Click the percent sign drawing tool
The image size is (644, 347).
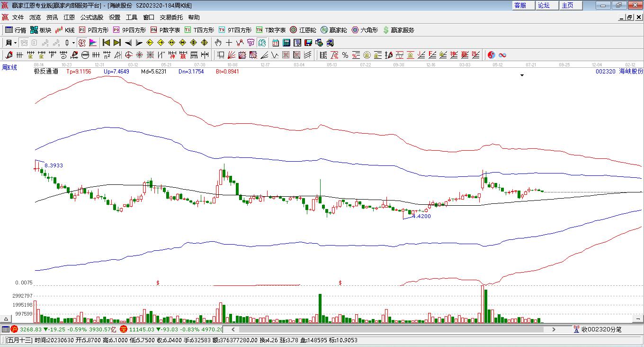pos(345,55)
